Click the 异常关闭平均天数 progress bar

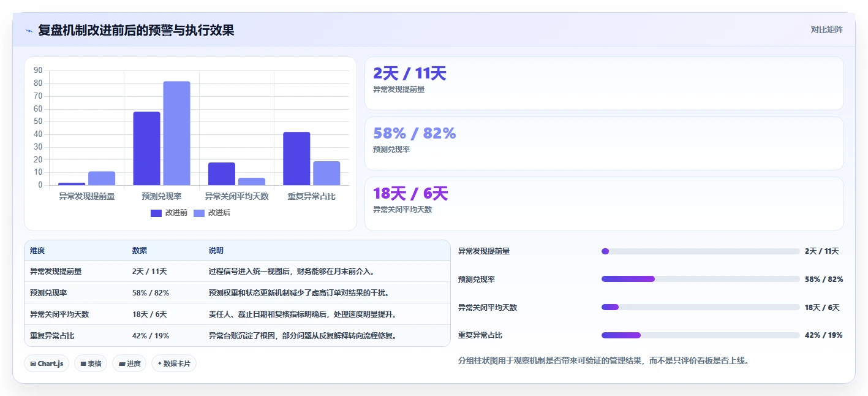[701, 307]
